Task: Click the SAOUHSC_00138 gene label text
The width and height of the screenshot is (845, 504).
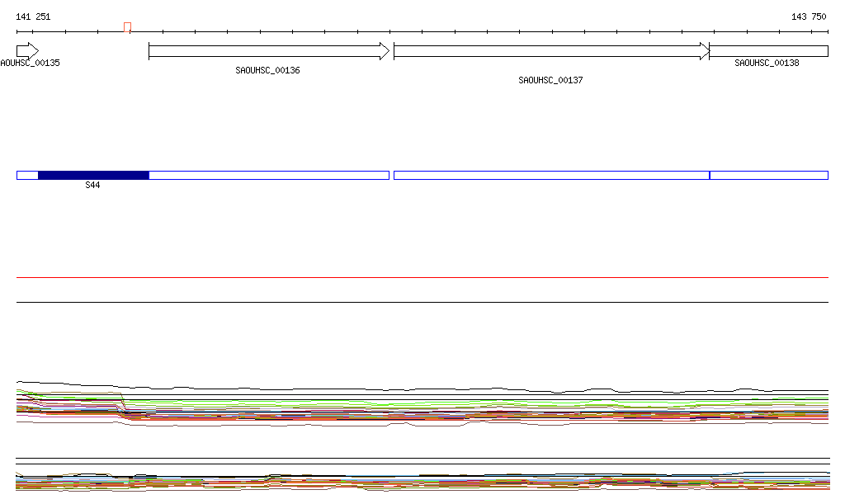Action: (767, 64)
